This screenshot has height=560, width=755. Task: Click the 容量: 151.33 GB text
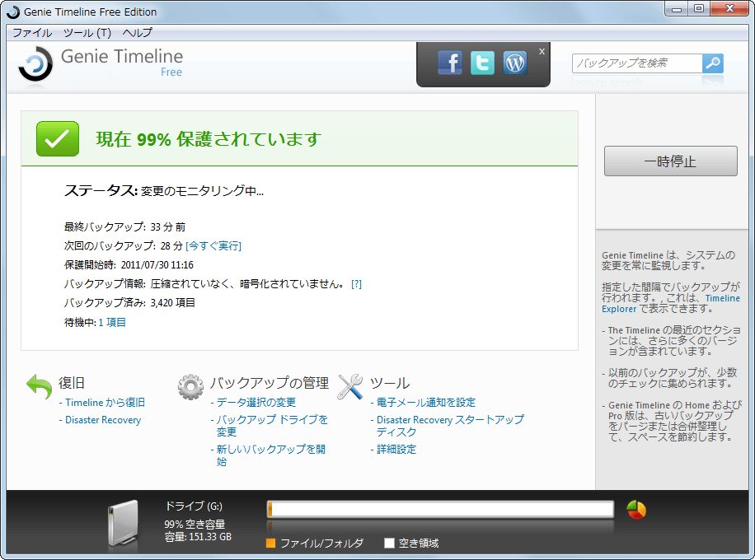coord(198,537)
